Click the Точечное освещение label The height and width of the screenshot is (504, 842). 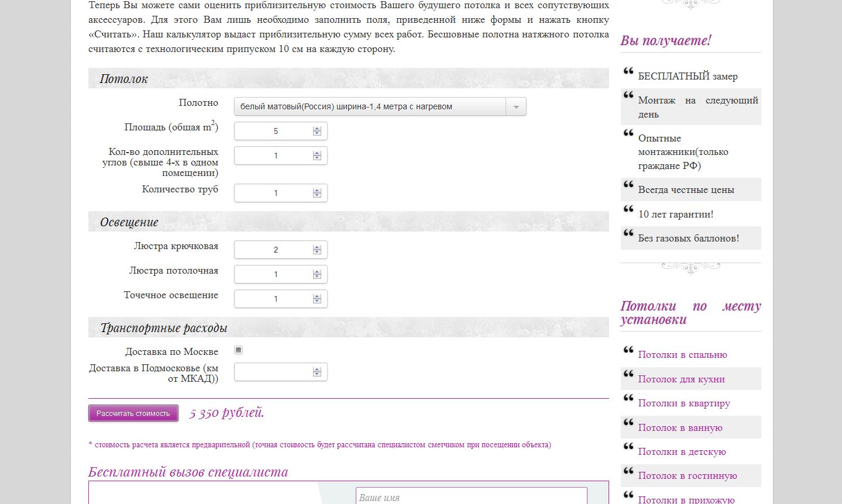point(171,295)
